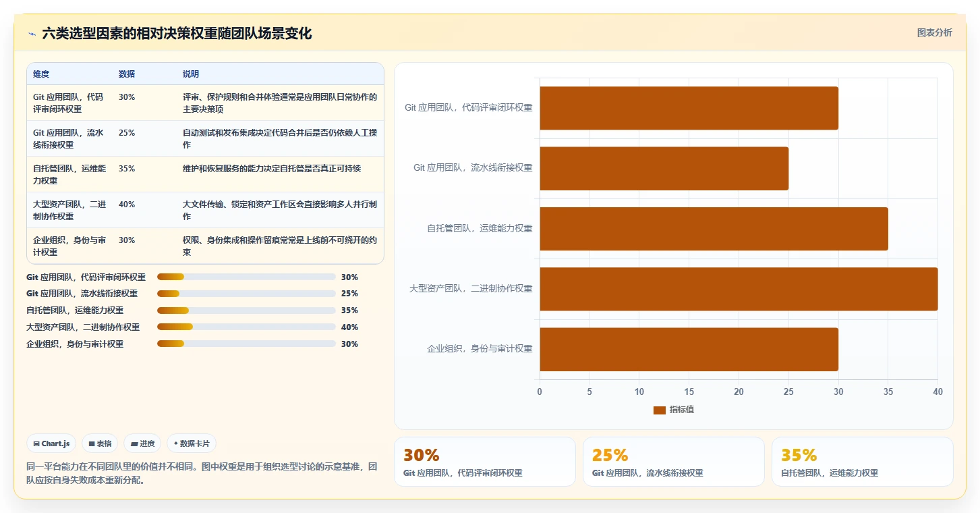The height and width of the screenshot is (513, 980).
Task: Click 30% in the table's 代码评审闭环权重 row
Action: (x=127, y=97)
